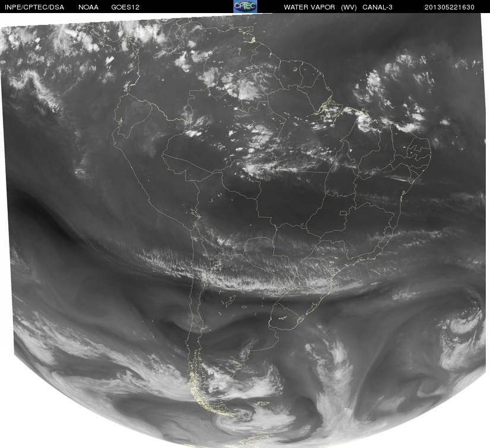Click the CANAL-3 channel label
This screenshot has height=448, width=490.
377,7
